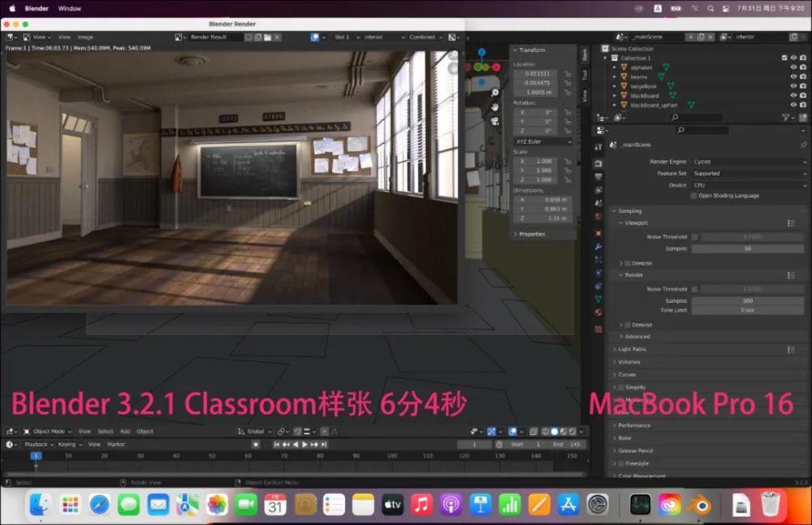Jump to the timeline's last frame
This screenshot has width=812, height=525.
[325, 445]
